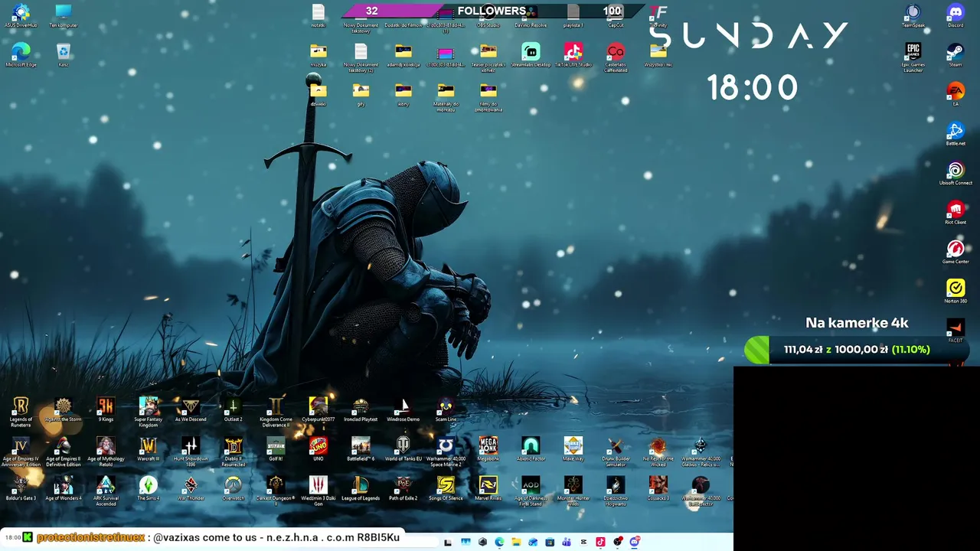Select the adamdj kolekcja folder
The width and height of the screenshot is (980, 551).
403,55
